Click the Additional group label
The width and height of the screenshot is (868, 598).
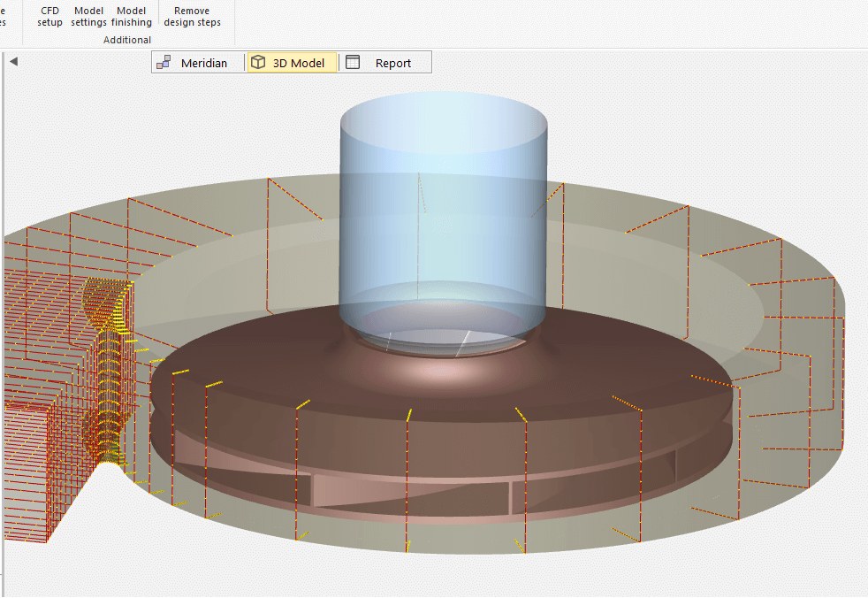click(x=126, y=40)
